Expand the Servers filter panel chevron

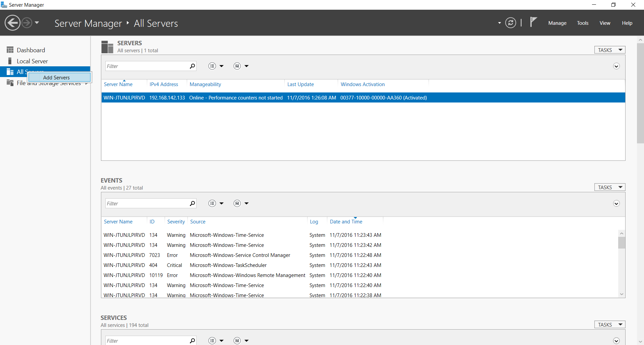616,66
